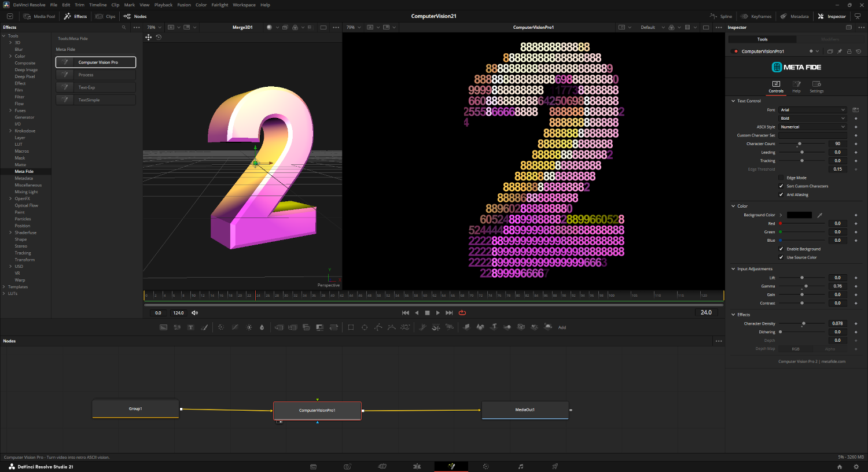
Task: Collapse the Color section
Action: point(733,206)
